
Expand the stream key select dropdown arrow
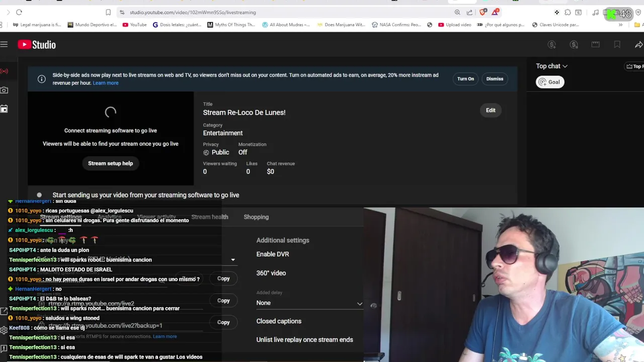point(233,260)
